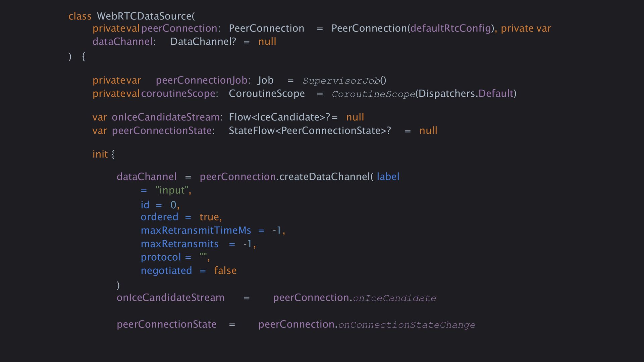This screenshot has height=362, width=644.
Task: Click the true value after ordered
Action: (209, 217)
